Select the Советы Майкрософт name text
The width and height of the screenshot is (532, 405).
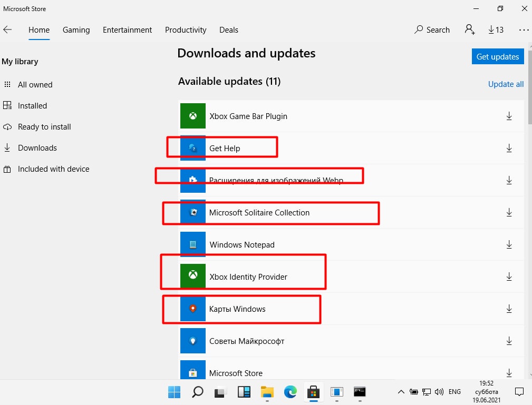(247, 341)
